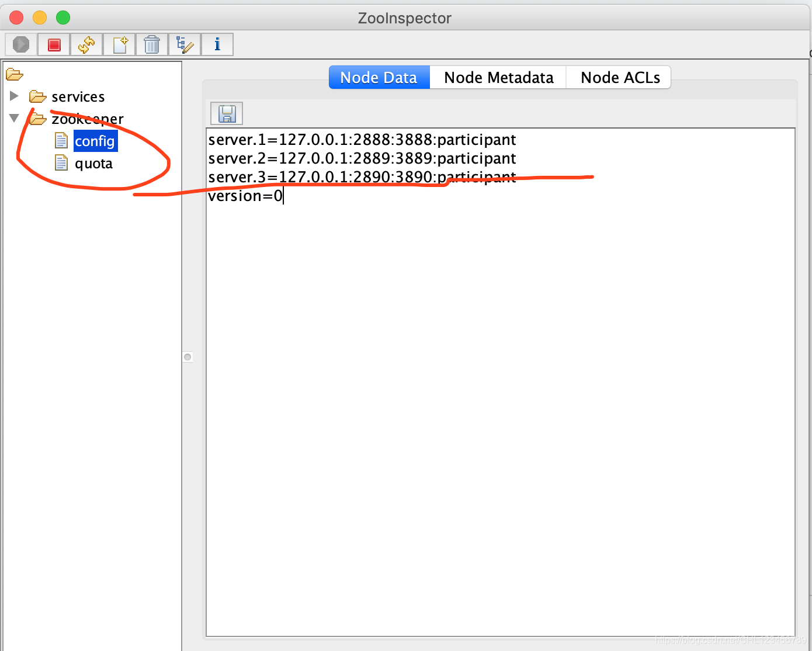Screen dimensions: 812x651
Task: Click the blue About info icon
Action: pos(217,44)
